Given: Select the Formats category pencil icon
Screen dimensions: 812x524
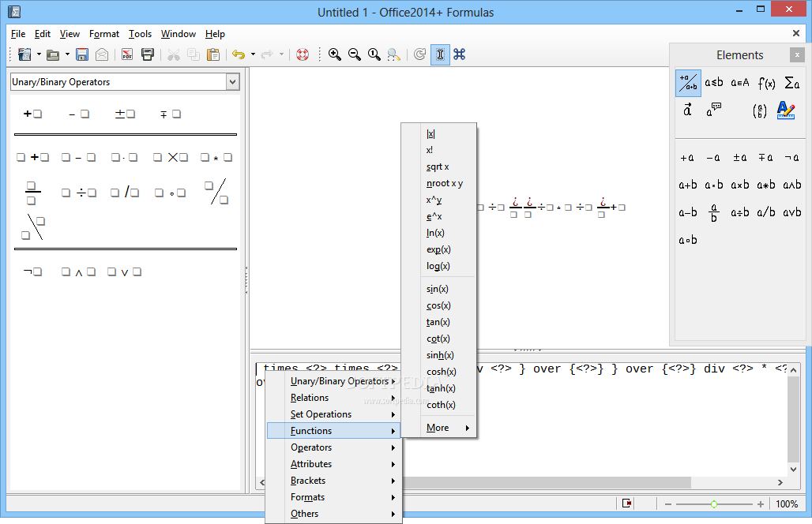Looking at the screenshot, I should point(786,110).
